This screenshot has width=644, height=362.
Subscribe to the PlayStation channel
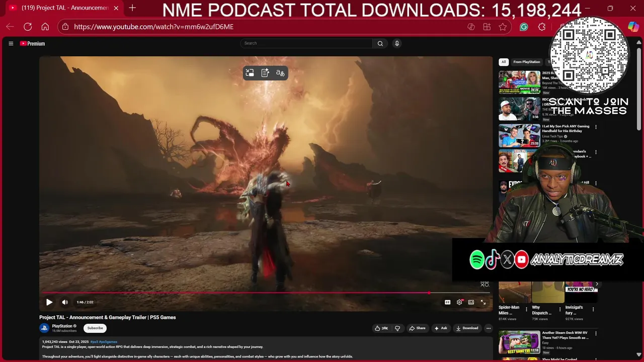95,328
